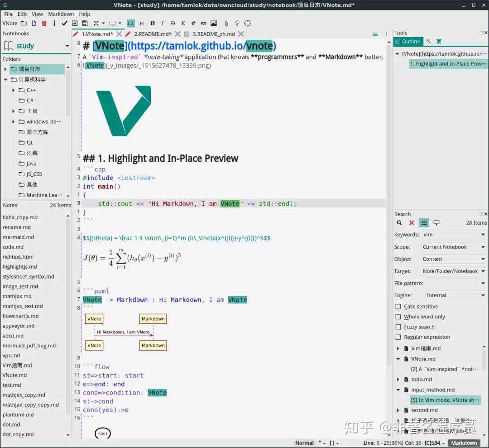Image resolution: width=489 pixels, height=448 pixels.
Task: Apply strikethrough with the crossed 'D' icon
Action: pyautogui.click(x=173, y=23)
